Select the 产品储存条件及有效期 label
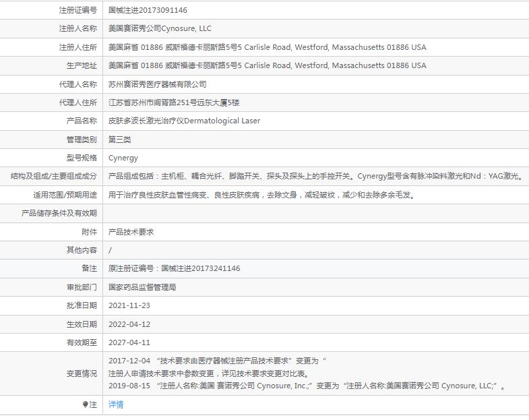529x420 pixels. tap(59, 213)
